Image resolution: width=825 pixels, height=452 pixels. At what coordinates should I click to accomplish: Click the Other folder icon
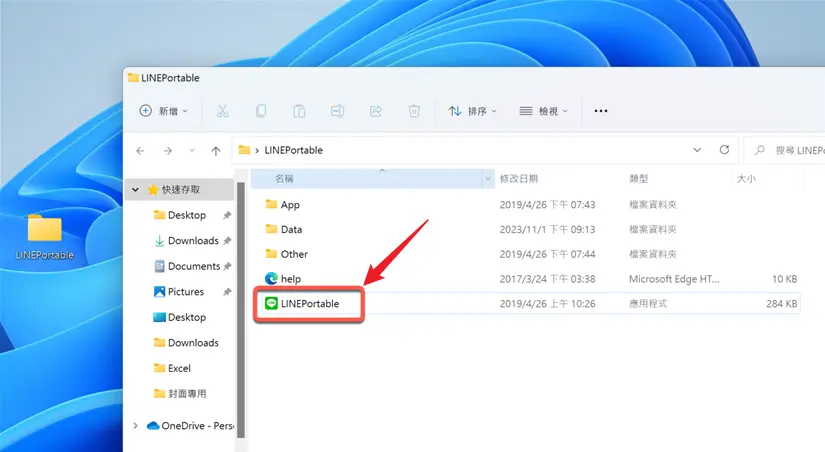coord(271,254)
